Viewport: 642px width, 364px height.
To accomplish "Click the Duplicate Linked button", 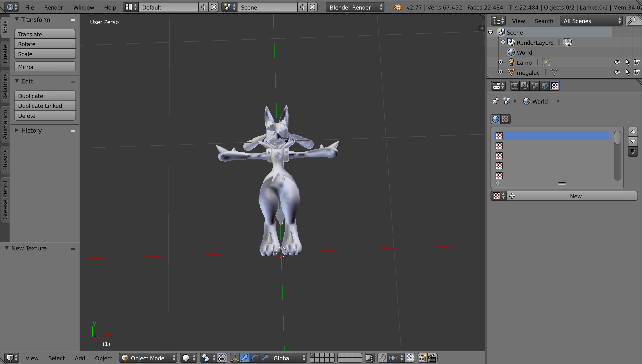I will click(x=45, y=106).
